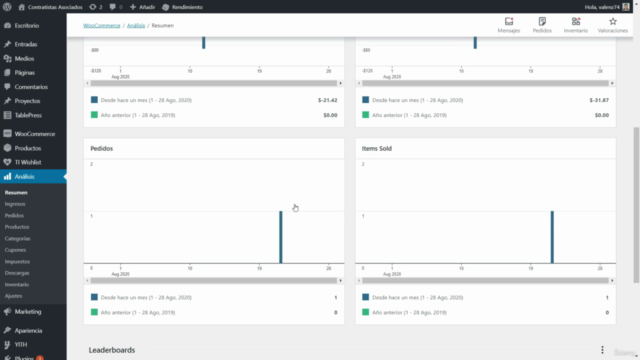Open the Productos submenu item under Análisis
640x360 pixels.
tap(17, 227)
